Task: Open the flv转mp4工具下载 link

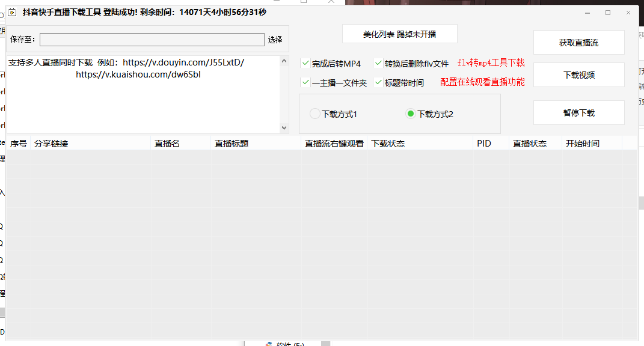Action: click(491, 63)
